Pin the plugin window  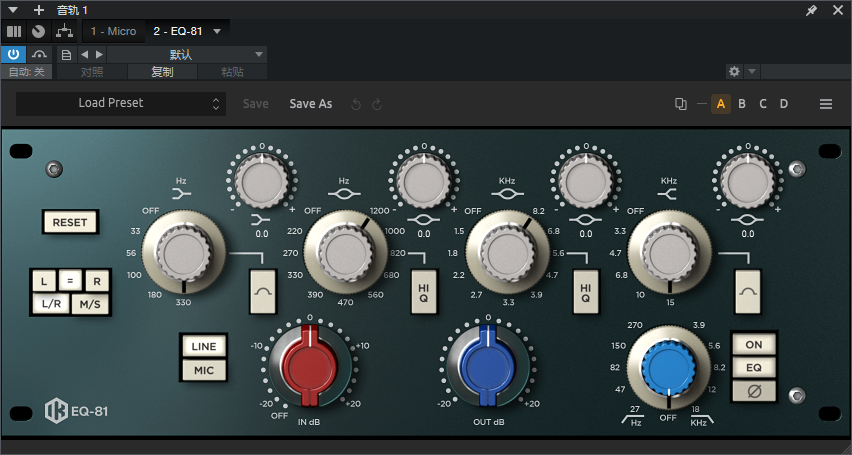(811, 10)
